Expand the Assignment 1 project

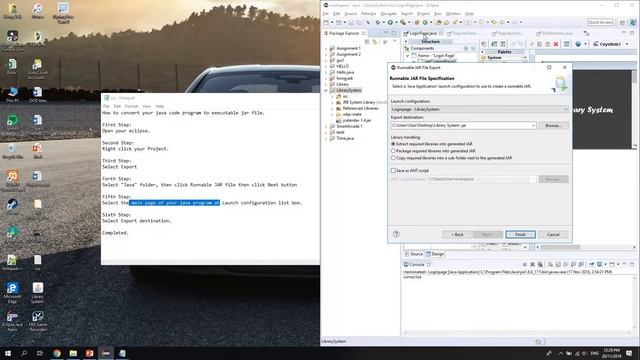point(326,48)
